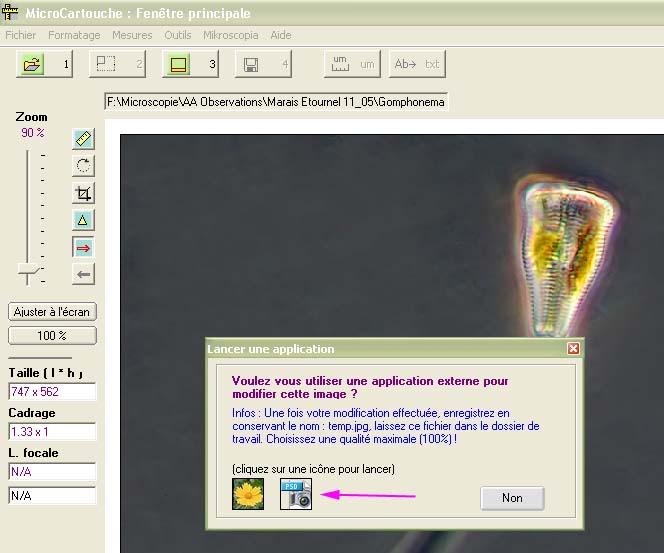
Task: Select the MicroCartouche title bar application icon
Action: 10,12
